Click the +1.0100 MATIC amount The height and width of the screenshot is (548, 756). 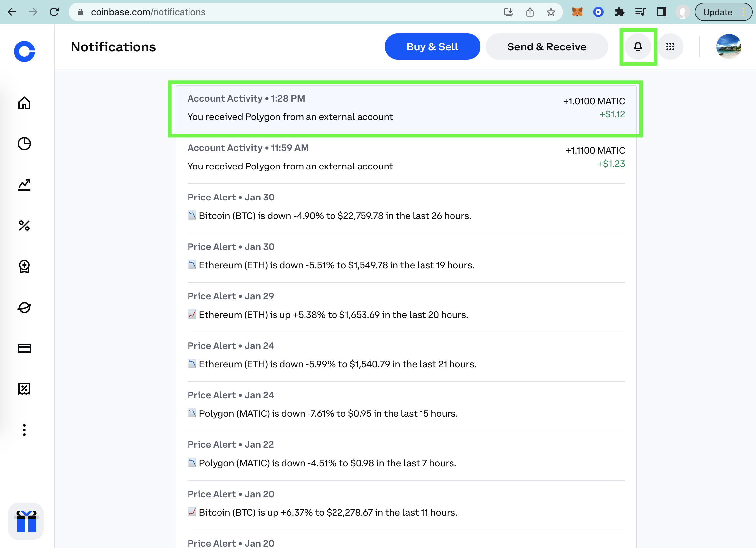pos(594,101)
